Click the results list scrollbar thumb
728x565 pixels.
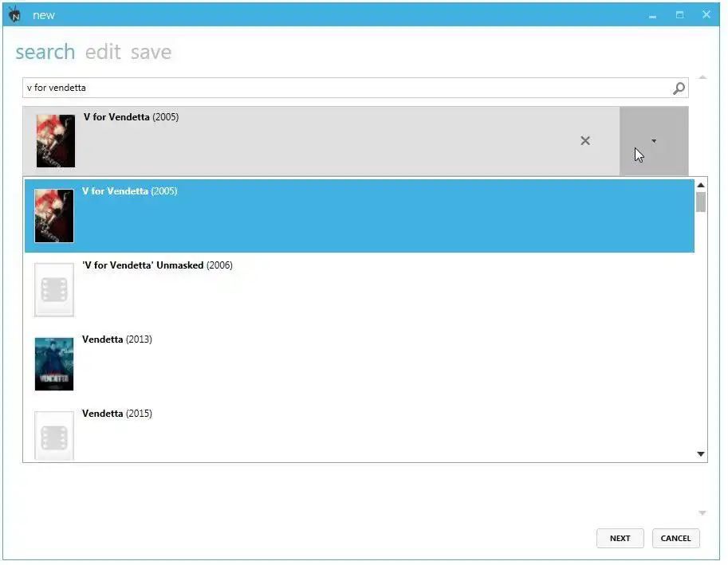[x=701, y=202]
